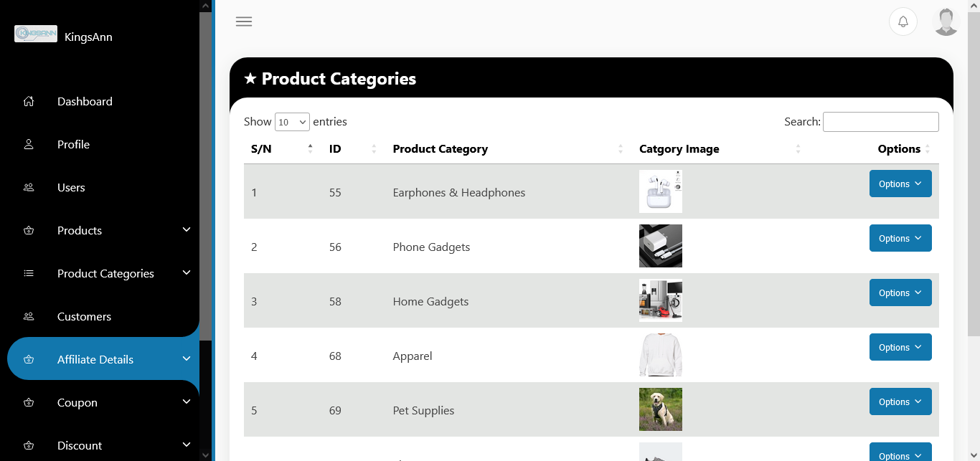Screen dimensions: 980x461
Task: Open the Show entries count dropdown
Action: [x=292, y=122]
